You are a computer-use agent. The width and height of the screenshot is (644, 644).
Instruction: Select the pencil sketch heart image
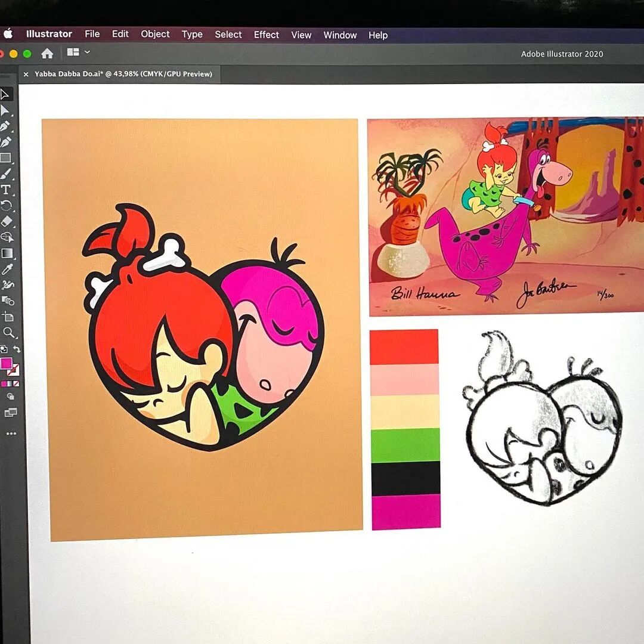[542, 418]
